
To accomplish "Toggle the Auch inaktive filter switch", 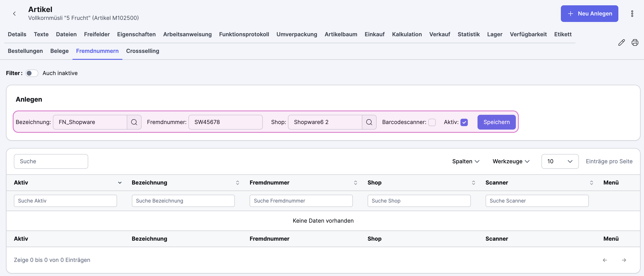I will coord(32,73).
